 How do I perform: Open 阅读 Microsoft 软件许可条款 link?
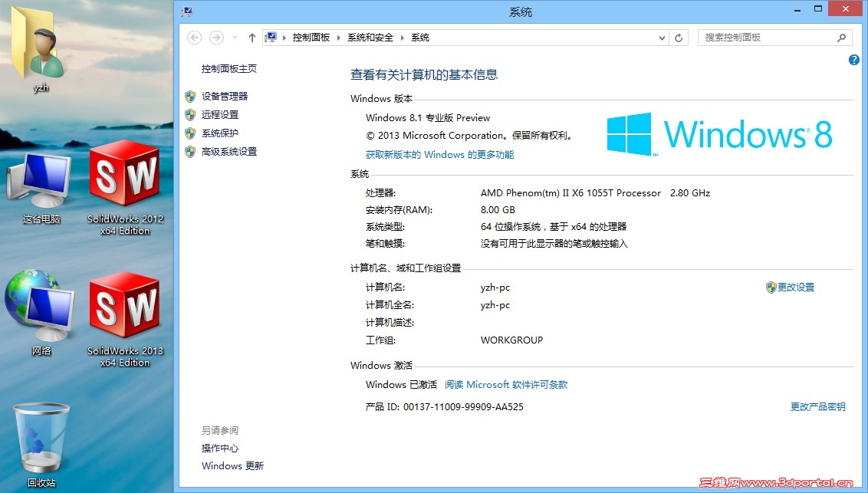pyautogui.click(x=506, y=385)
